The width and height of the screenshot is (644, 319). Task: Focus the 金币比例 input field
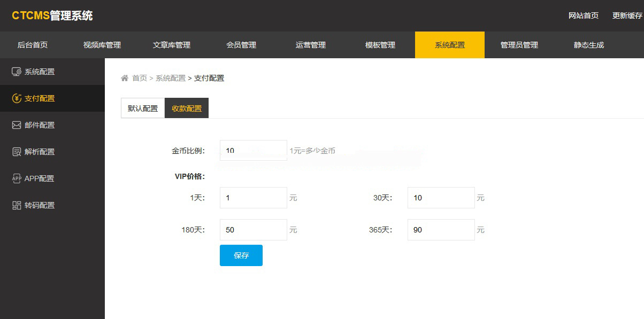(x=253, y=151)
